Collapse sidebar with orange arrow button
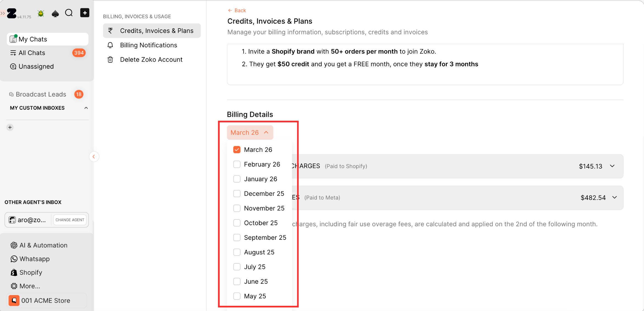 [94, 157]
